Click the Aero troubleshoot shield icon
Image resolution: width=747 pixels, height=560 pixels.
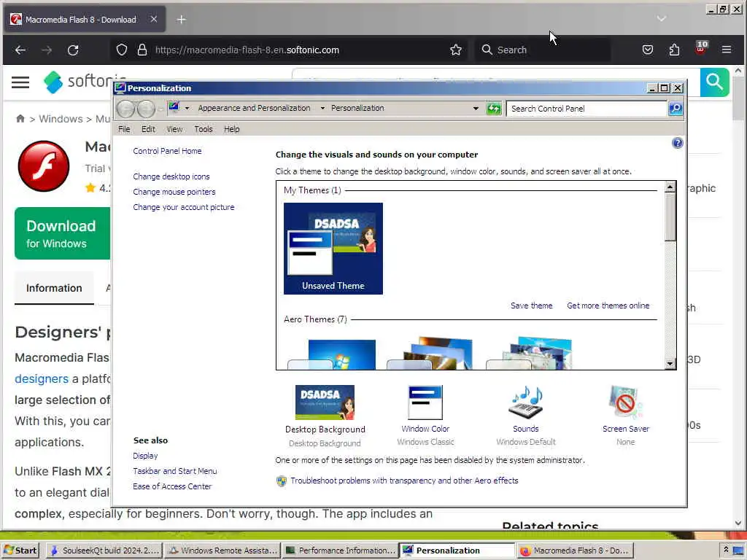tap(282, 481)
